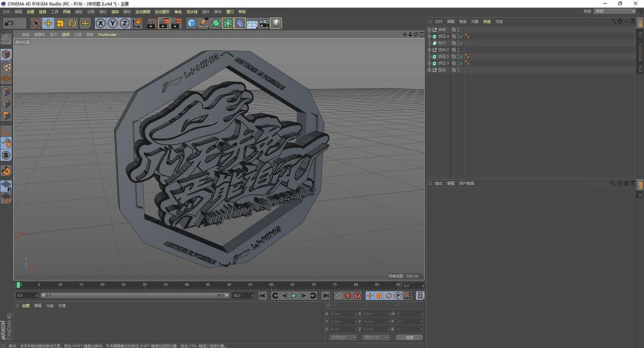This screenshot has width=644, height=348.
Task: Add a Light object
Action: pyautogui.click(x=276, y=23)
